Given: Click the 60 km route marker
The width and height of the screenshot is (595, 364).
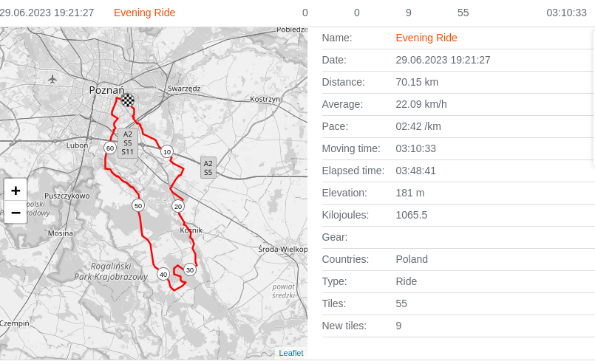Looking at the screenshot, I should pyautogui.click(x=110, y=148).
